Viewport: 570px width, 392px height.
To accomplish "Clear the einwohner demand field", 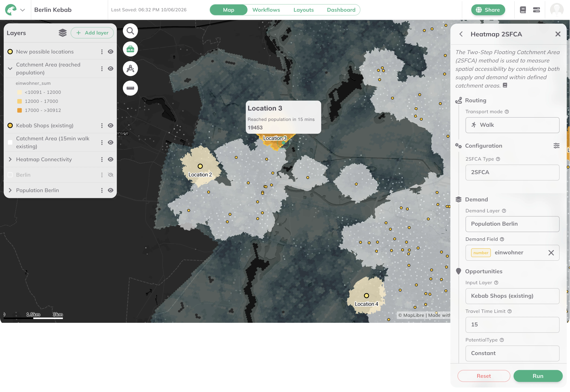I will 551,253.
